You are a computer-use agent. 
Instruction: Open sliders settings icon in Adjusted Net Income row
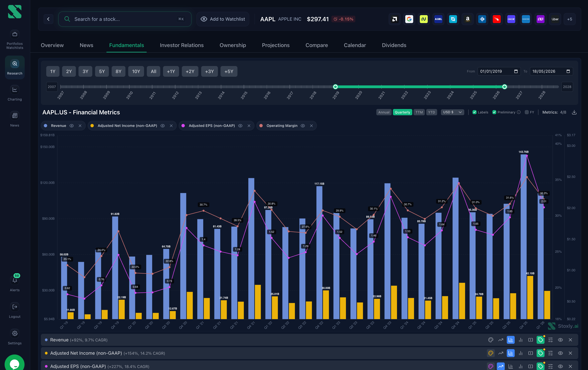click(x=551, y=353)
